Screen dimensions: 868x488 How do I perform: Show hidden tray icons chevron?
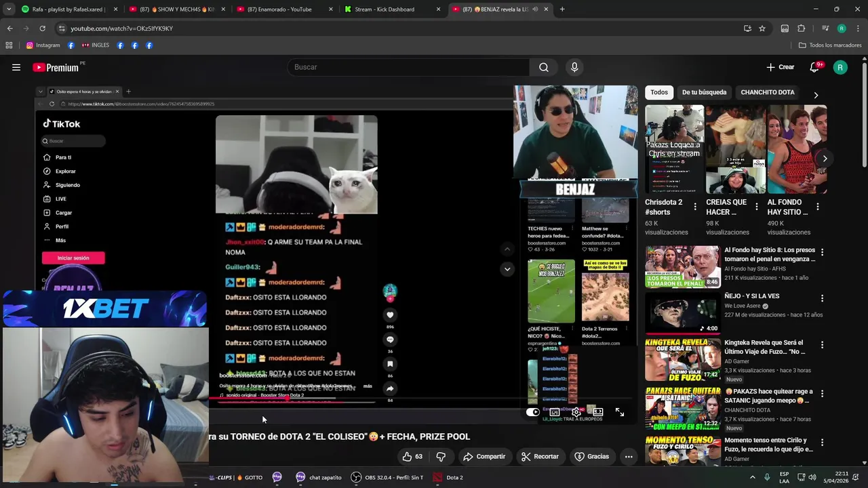pos(752,477)
